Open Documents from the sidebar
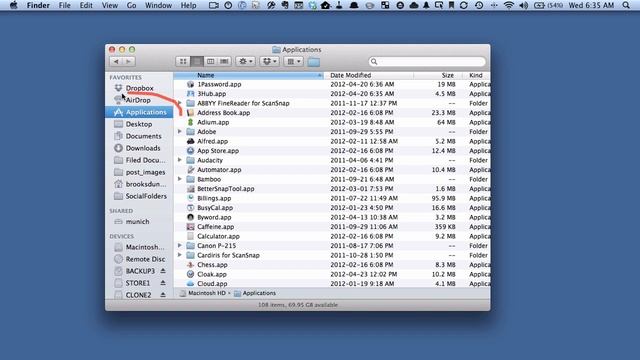 (143, 136)
